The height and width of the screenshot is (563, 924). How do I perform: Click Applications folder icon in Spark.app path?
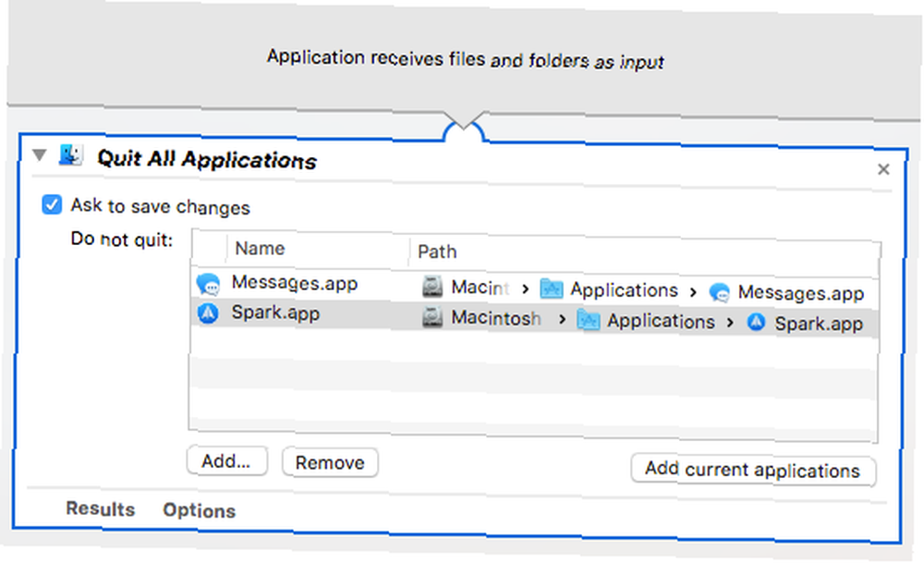[588, 320]
